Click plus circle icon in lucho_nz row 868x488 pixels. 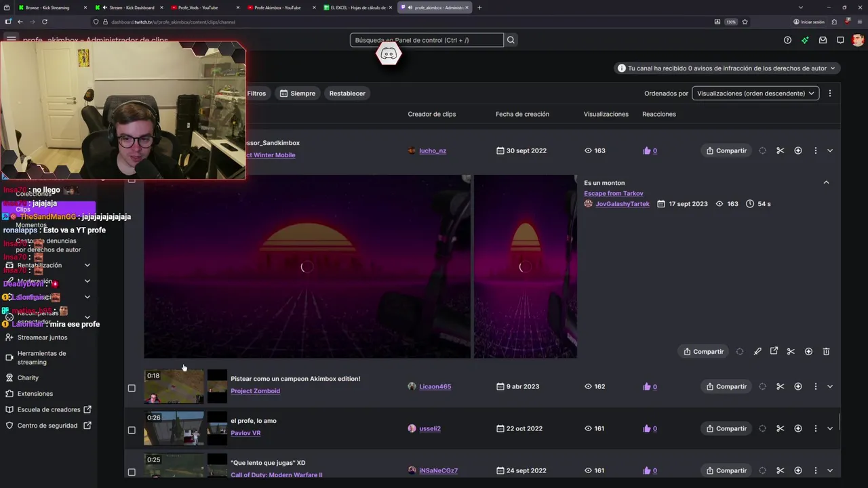coord(798,150)
